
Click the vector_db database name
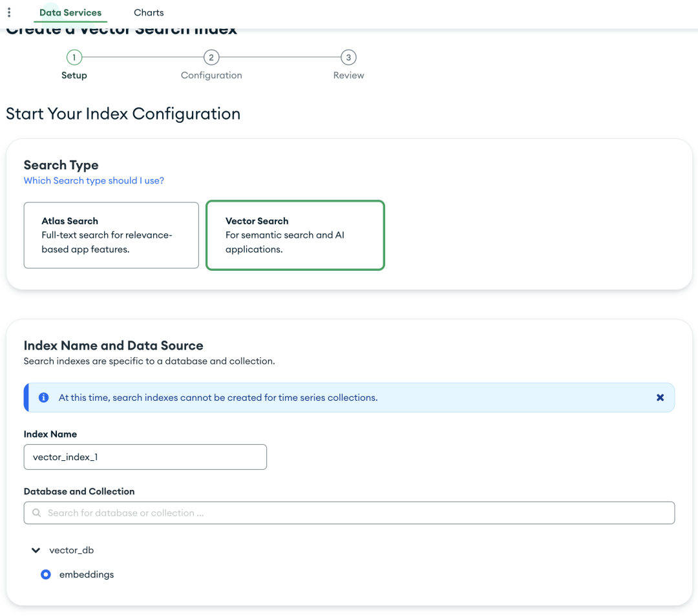[72, 551]
